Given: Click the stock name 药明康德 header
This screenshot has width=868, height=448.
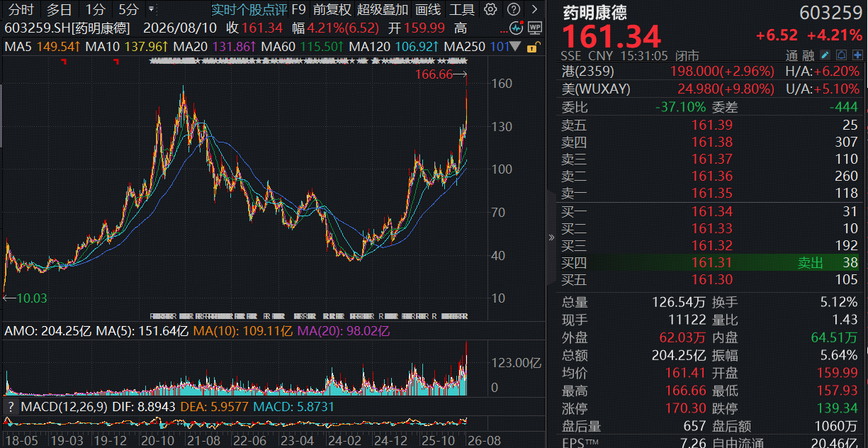Looking at the screenshot, I should (x=594, y=13).
